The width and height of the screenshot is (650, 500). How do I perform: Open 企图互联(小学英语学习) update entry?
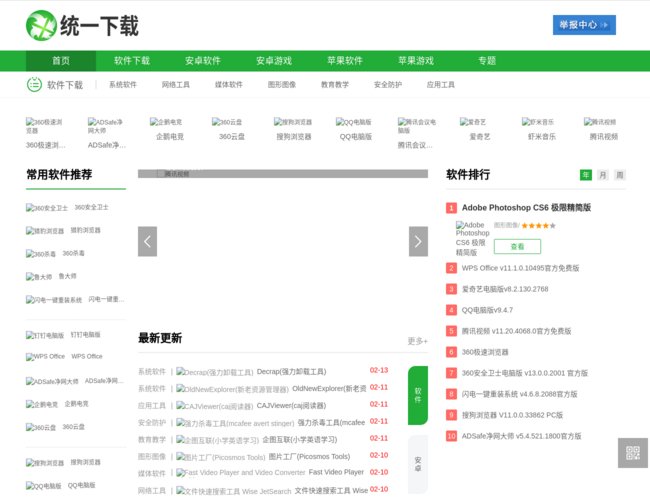click(299, 439)
